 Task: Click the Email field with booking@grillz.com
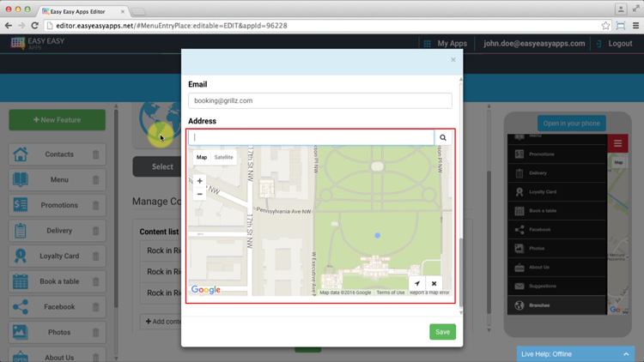[320, 100]
